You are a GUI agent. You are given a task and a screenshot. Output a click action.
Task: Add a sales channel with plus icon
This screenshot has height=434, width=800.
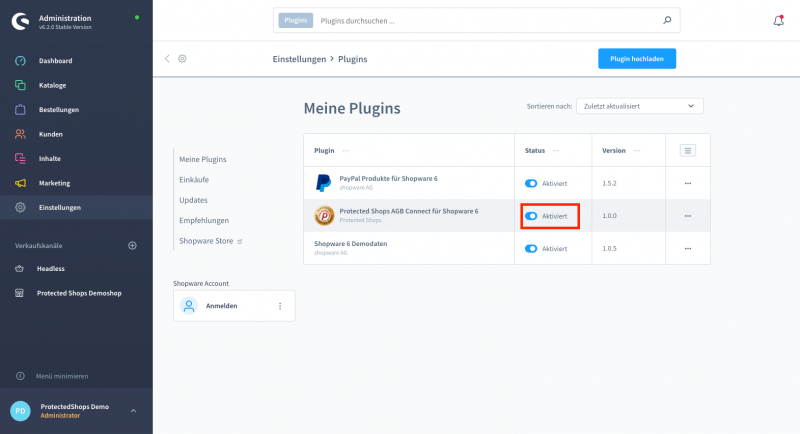(x=132, y=246)
